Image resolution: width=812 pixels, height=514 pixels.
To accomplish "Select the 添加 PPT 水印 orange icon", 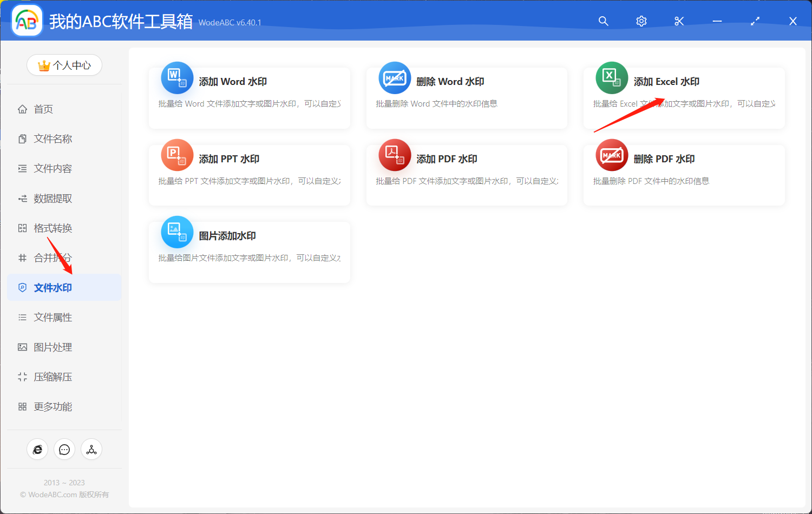I will (x=177, y=155).
